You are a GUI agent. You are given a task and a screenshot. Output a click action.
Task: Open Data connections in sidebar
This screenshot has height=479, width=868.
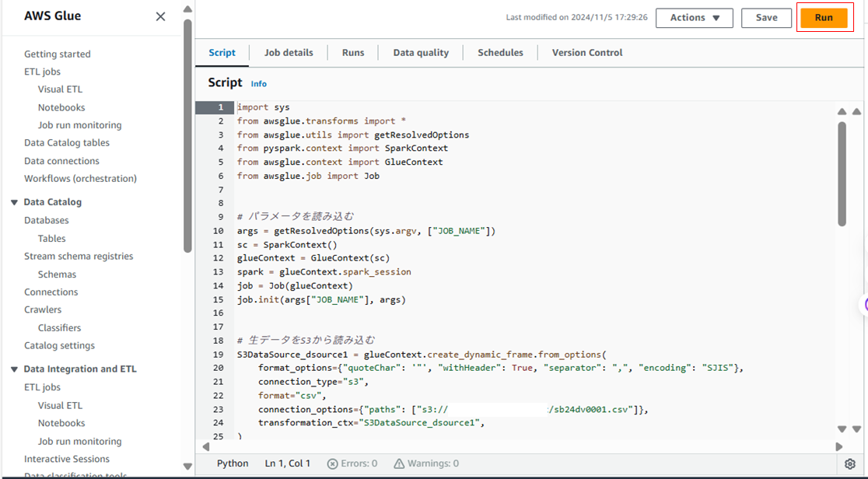click(61, 161)
